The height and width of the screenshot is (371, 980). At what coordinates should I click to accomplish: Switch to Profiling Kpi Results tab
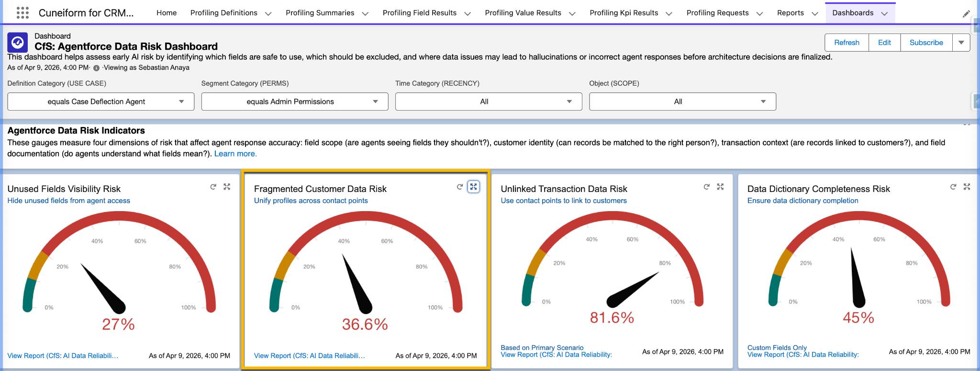[x=624, y=13]
